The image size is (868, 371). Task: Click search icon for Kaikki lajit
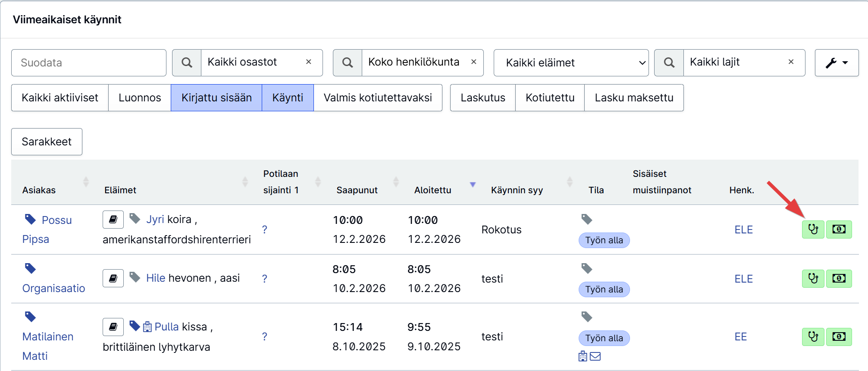coord(669,63)
